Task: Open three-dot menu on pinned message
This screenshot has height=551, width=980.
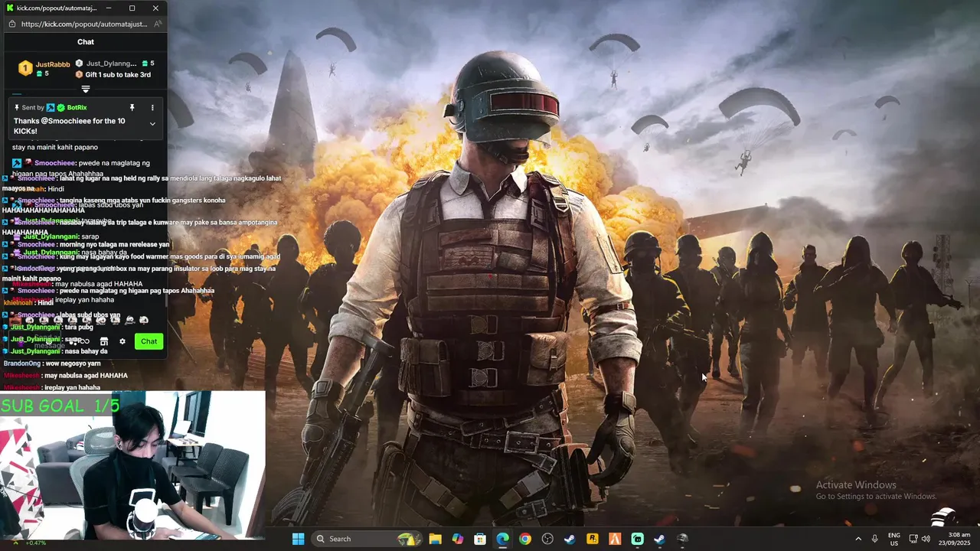Action: (x=152, y=108)
